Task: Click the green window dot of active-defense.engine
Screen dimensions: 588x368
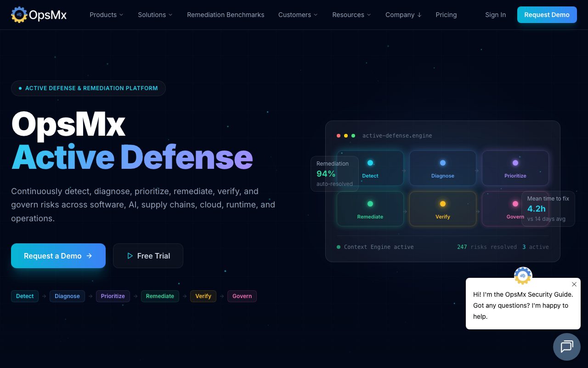Action: [353, 136]
